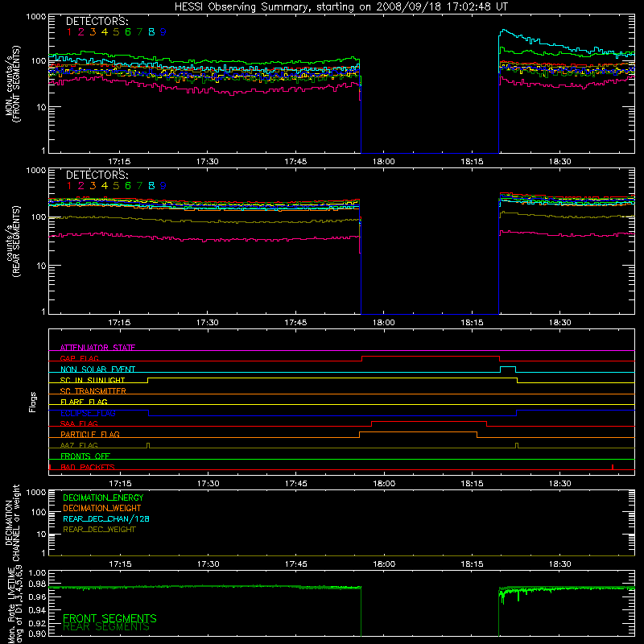
Task: Select blue detector 9 in front segments legend
Action: (163, 32)
